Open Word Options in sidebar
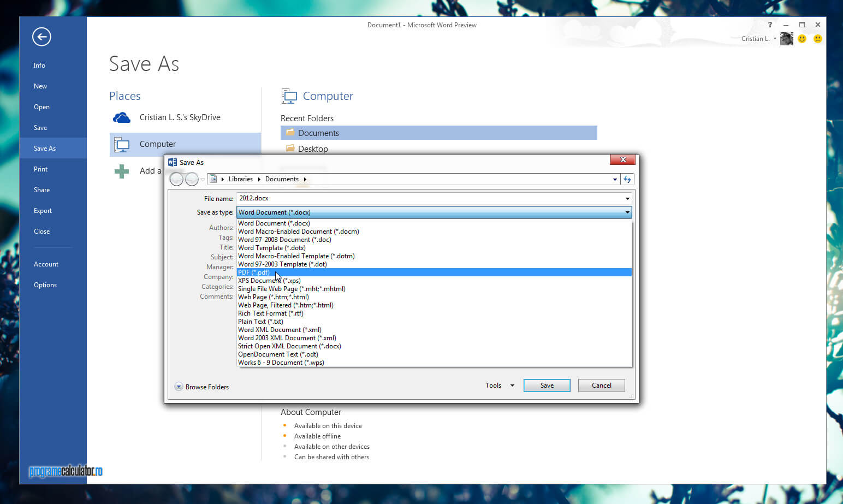 coord(53,285)
